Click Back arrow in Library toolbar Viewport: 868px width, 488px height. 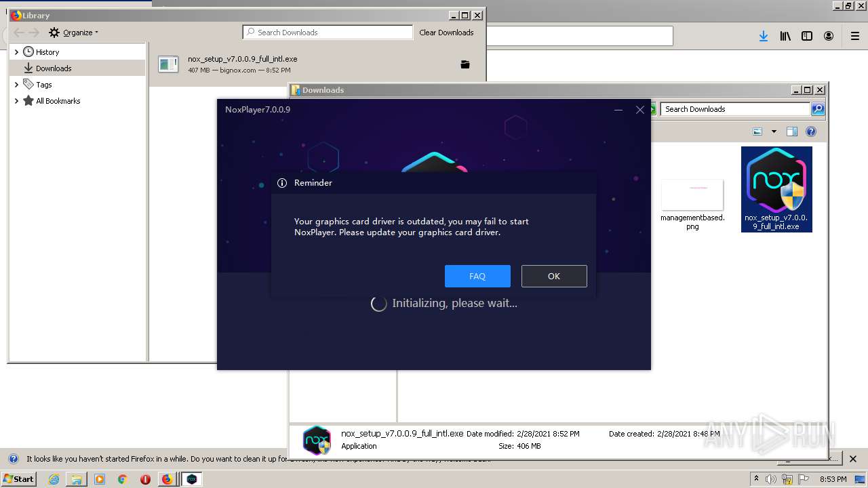(18, 33)
